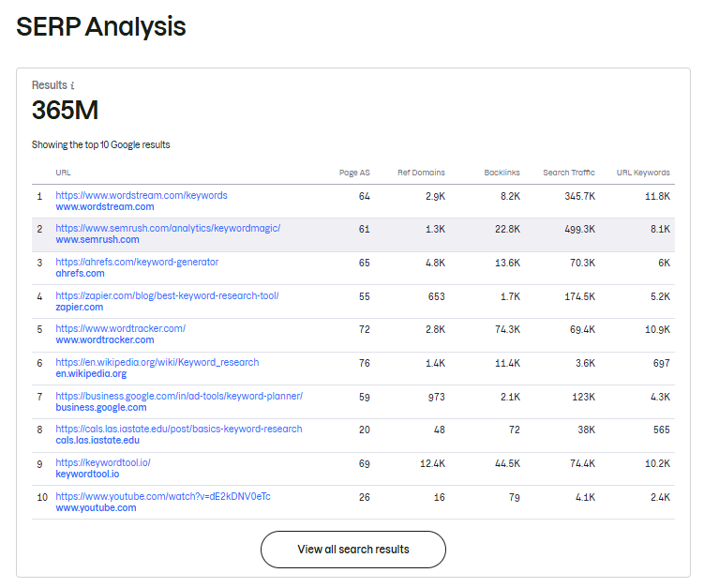Open the keywordtool.io domain link
704x588 pixels.
pyautogui.click(x=87, y=474)
